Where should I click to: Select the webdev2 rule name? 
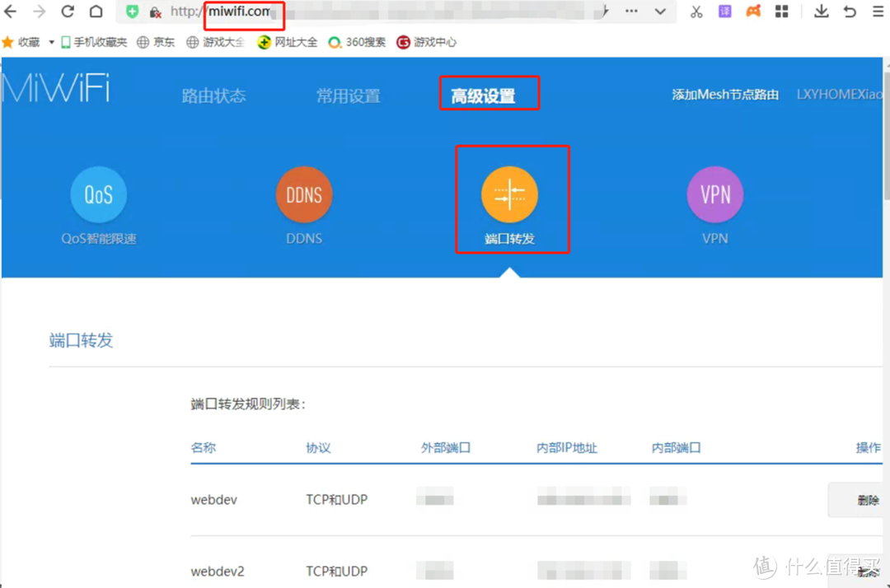pos(218,571)
